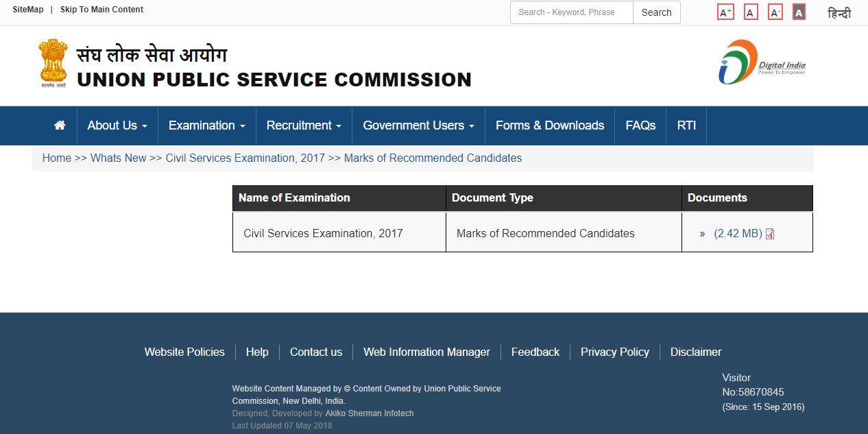Select the RTI menu item
Image resolution: width=868 pixels, height=434 pixels.
686,125
